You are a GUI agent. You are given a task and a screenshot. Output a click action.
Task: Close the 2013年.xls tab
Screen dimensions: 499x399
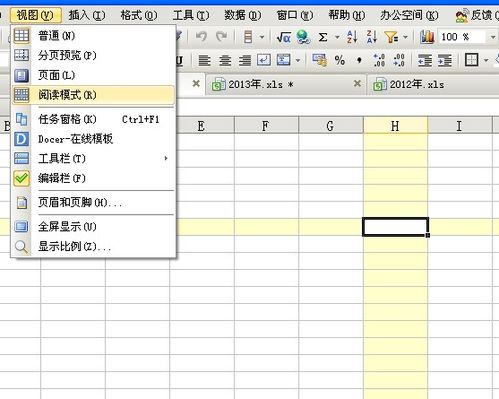pyautogui.click(x=357, y=84)
